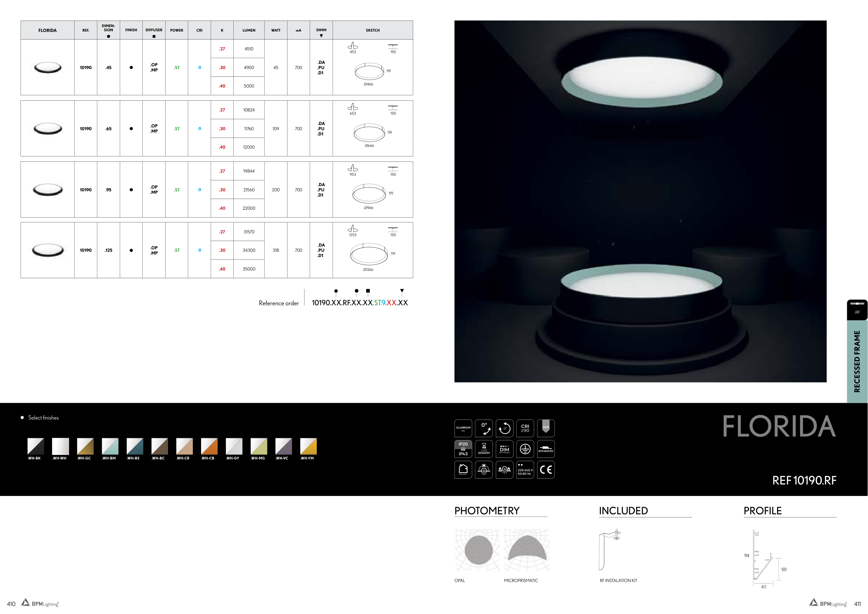Image resolution: width=868 pixels, height=614 pixels.
Task: Click the DIM optional icon
Action: click(504, 449)
